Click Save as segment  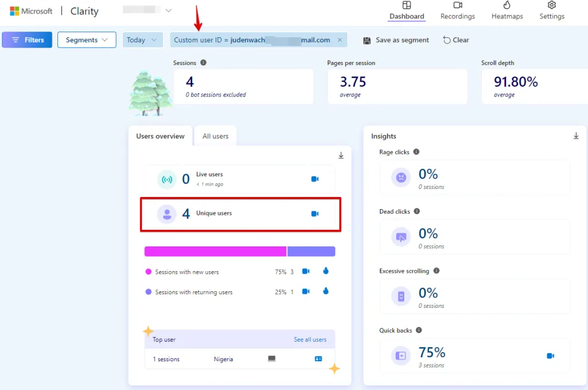pos(396,40)
